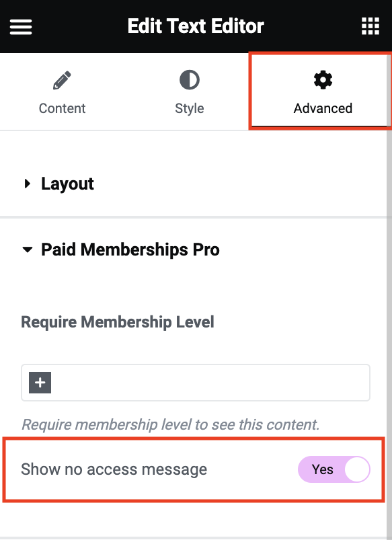Click the white knob of access message toggle

click(x=357, y=469)
